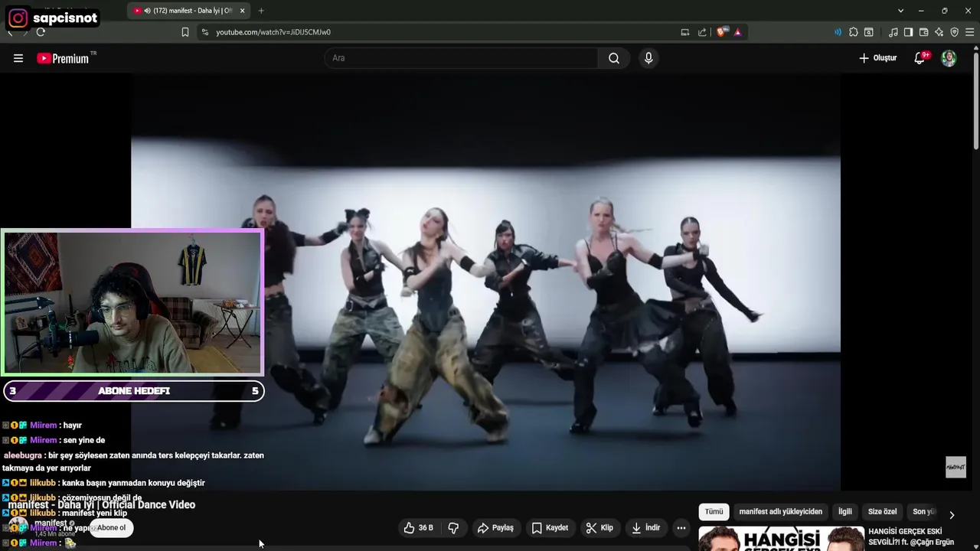The width and height of the screenshot is (980, 551).
Task: Open the YouTube guide hamburger menu
Action: [18, 58]
